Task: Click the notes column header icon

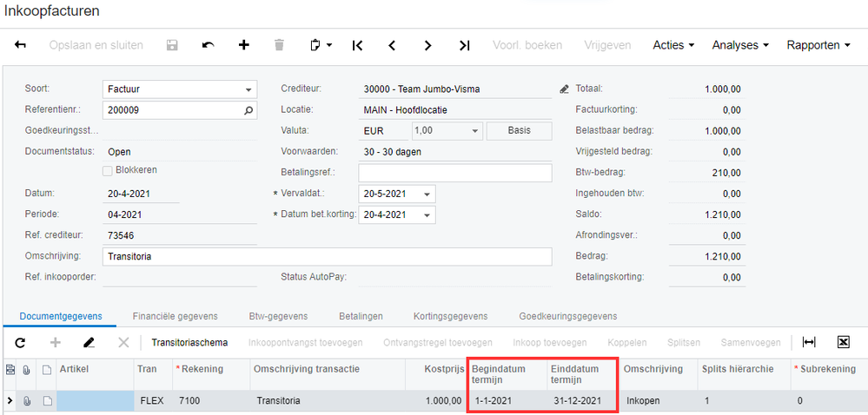Action: 48,370
